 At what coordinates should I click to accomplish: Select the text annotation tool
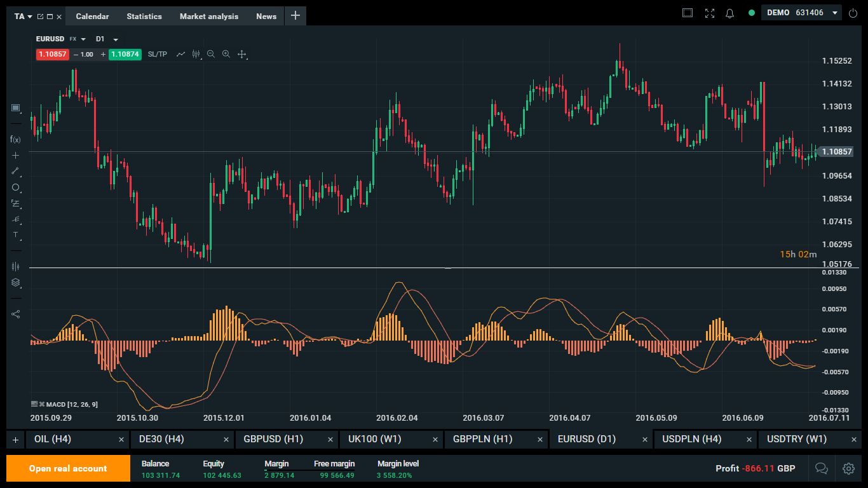[15, 235]
